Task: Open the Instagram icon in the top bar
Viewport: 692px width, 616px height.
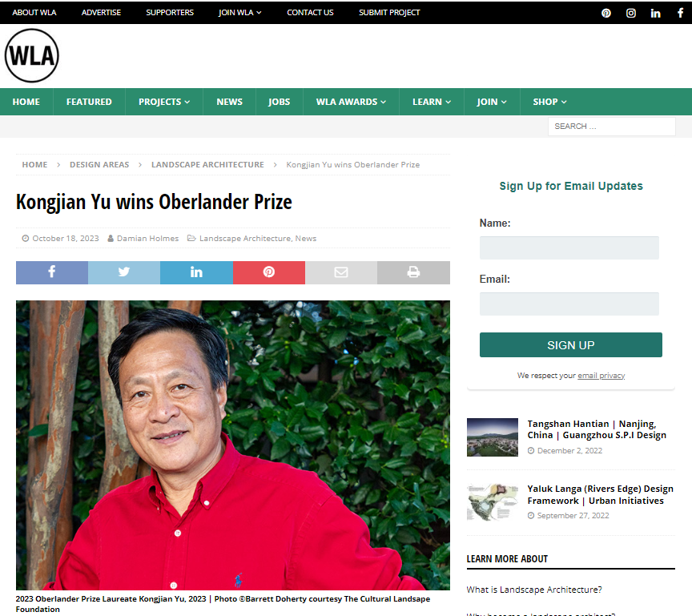Action: [630, 13]
